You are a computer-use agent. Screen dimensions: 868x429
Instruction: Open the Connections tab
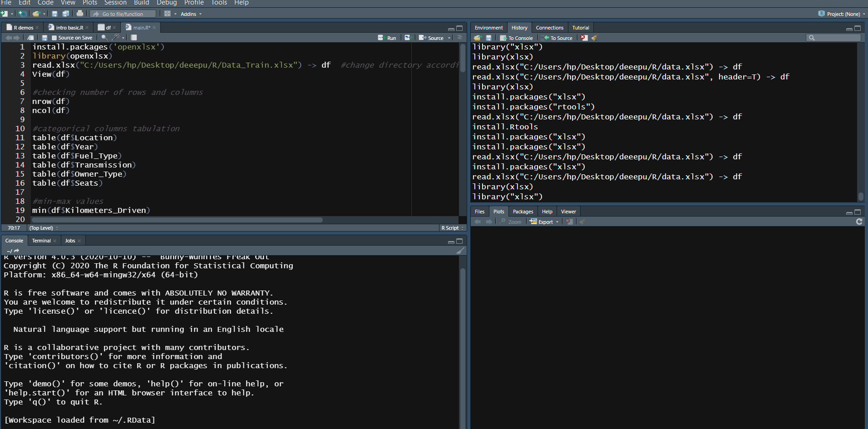549,28
